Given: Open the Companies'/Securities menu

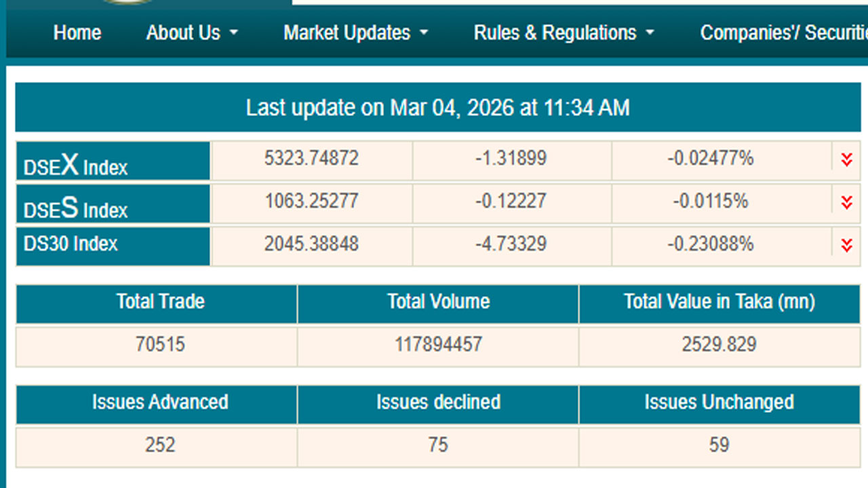Looking at the screenshot, I should click(783, 33).
